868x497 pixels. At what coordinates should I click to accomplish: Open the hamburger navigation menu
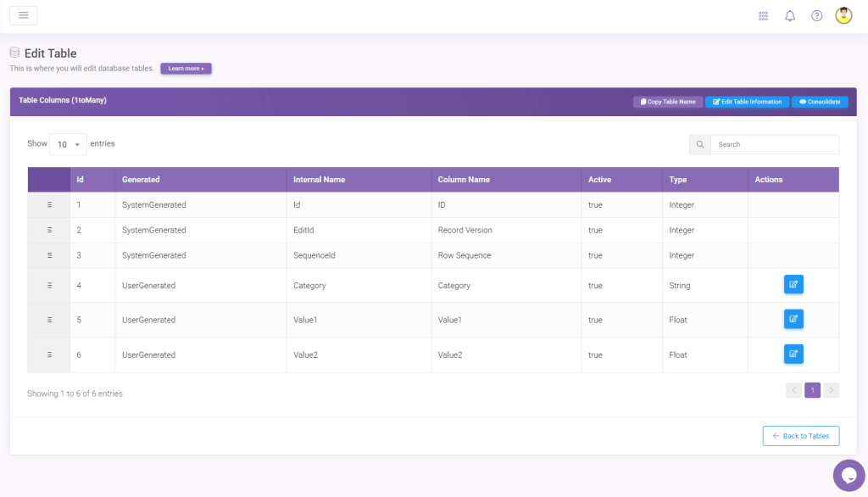pos(23,15)
